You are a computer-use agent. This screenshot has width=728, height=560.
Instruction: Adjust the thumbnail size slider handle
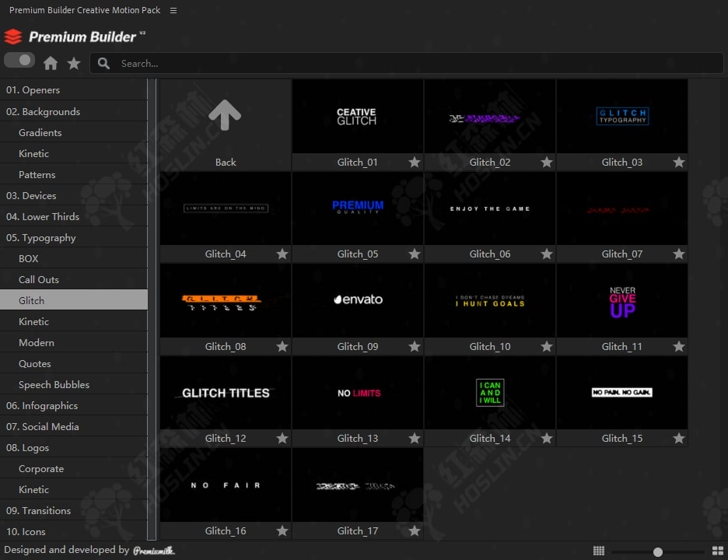click(657, 551)
